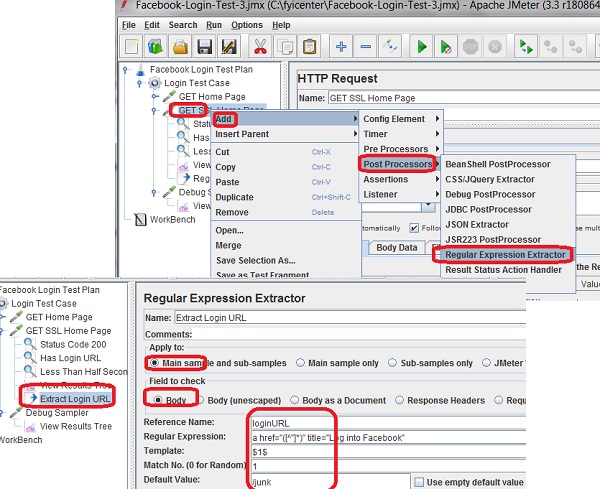Select Sub-samples only radio button
Viewport: 600px width, 489px height.
click(x=392, y=363)
